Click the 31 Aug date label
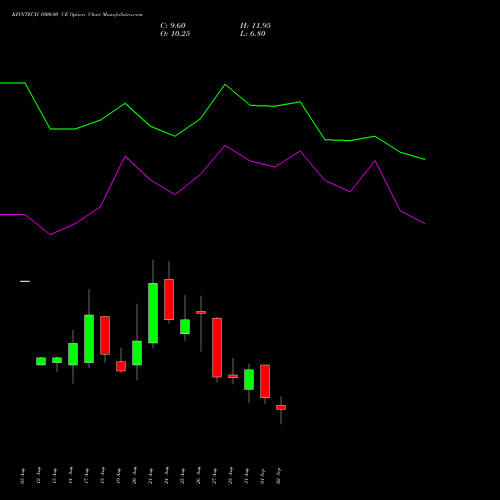500x500 pixels. point(246,476)
